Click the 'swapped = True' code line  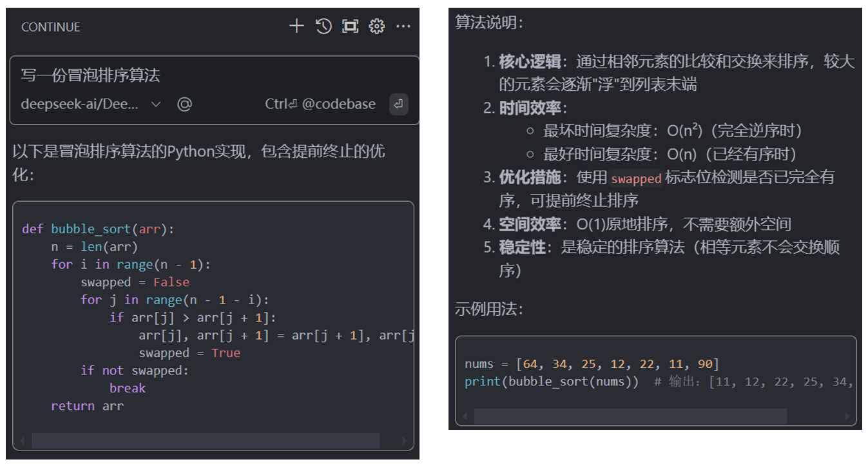pos(189,353)
